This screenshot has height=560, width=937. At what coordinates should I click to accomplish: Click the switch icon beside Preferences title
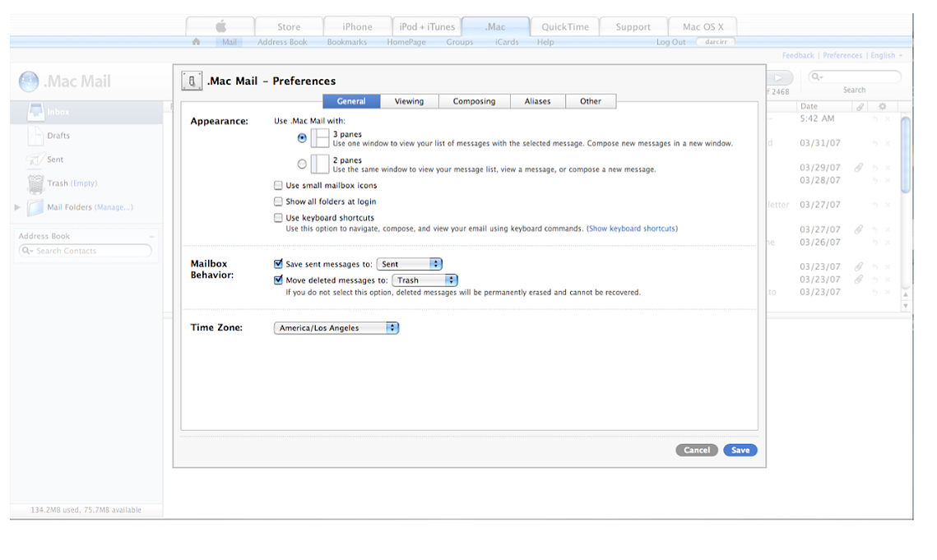[192, 81]
